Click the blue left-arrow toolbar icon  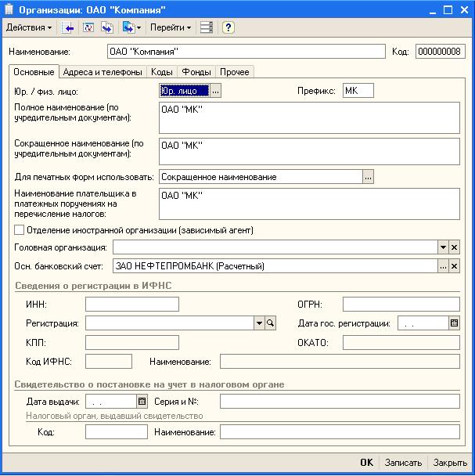(69, 27)
